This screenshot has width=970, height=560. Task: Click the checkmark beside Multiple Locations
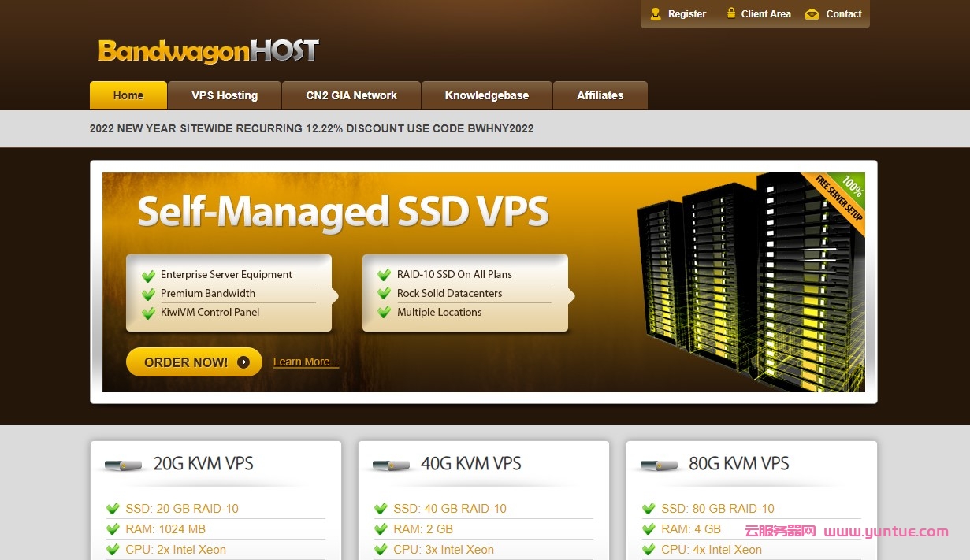tap(384, 312)
